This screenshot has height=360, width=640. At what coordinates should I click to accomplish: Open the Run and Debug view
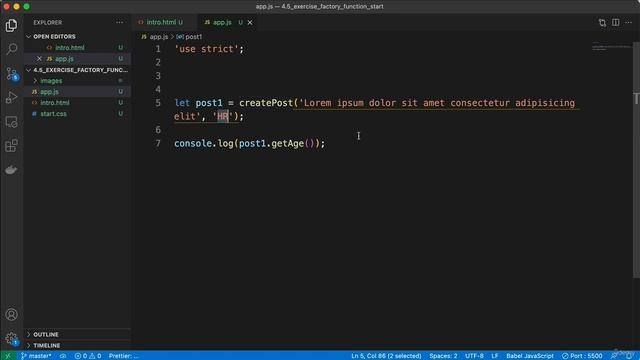coord(11,98)
